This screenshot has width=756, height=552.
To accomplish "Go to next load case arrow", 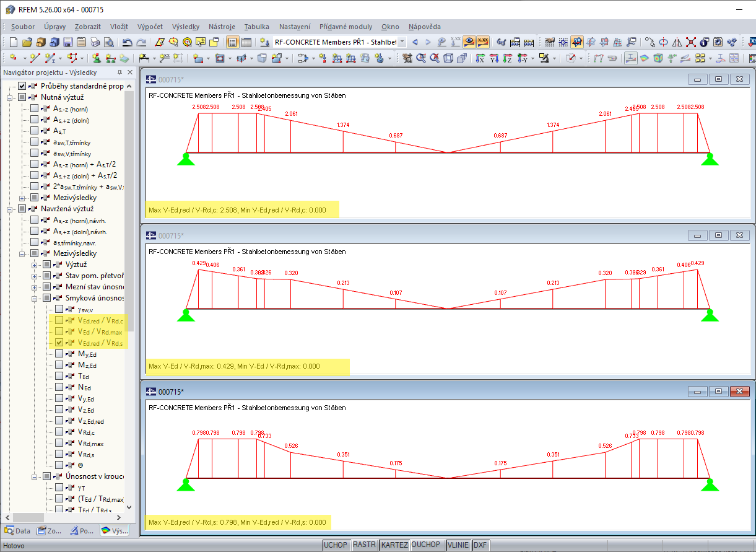I will 428,42.
